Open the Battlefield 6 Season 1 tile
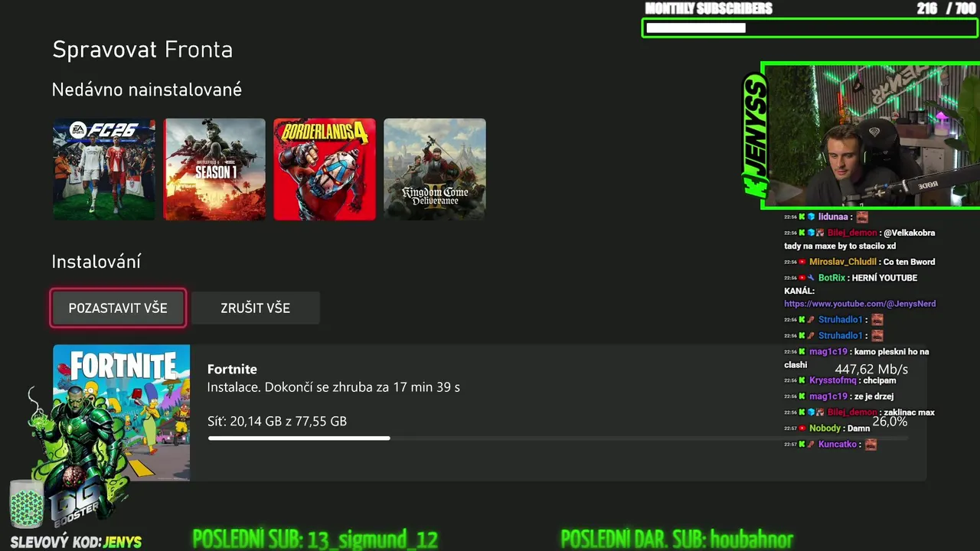The image size is (980, 551). tap(214, 169)
